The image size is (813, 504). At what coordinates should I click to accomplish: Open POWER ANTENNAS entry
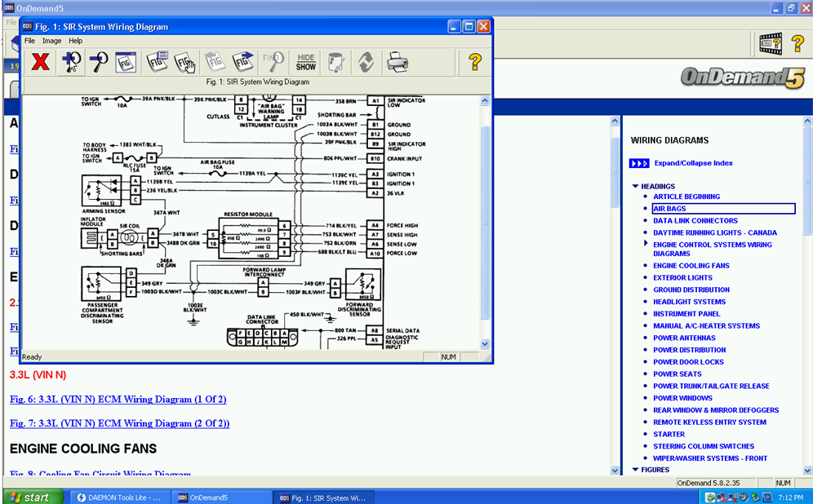click(684, 338)
